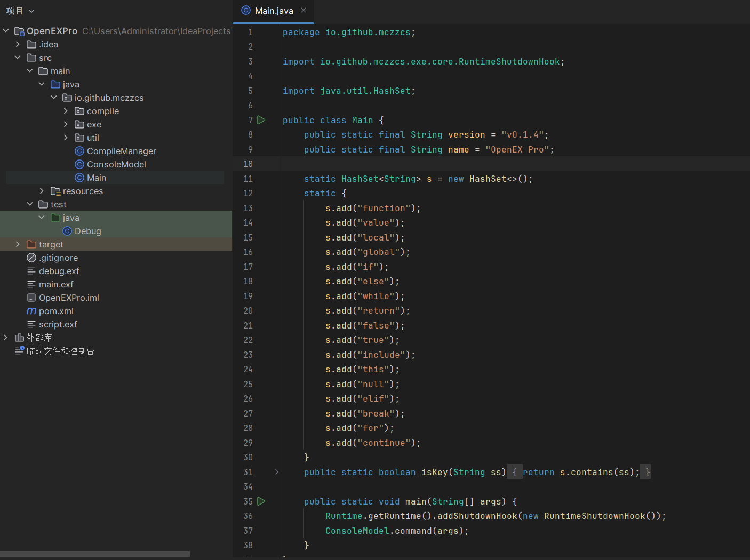Click the "v0.1.4" version string
Image resolution: width=750 pixels, height=560 pixels.
522,135
